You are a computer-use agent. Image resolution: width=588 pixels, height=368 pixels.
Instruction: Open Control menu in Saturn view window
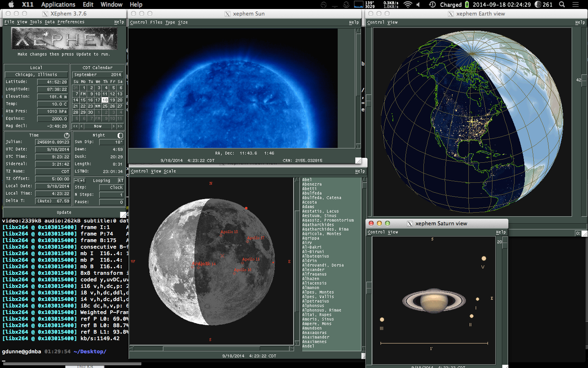pos(376,232)
